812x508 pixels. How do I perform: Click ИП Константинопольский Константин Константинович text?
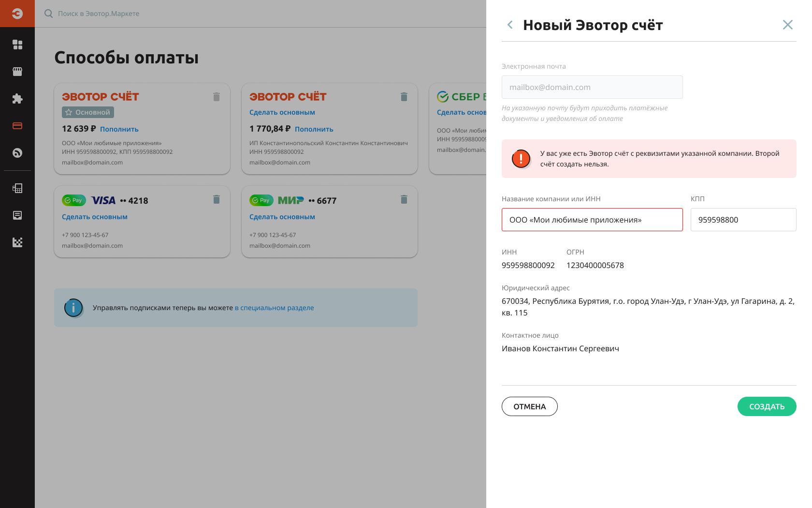pos(329,143)
